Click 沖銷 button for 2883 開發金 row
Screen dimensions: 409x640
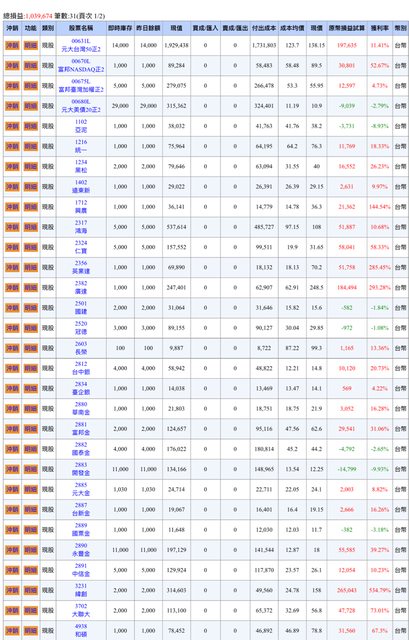pos(12,469)
